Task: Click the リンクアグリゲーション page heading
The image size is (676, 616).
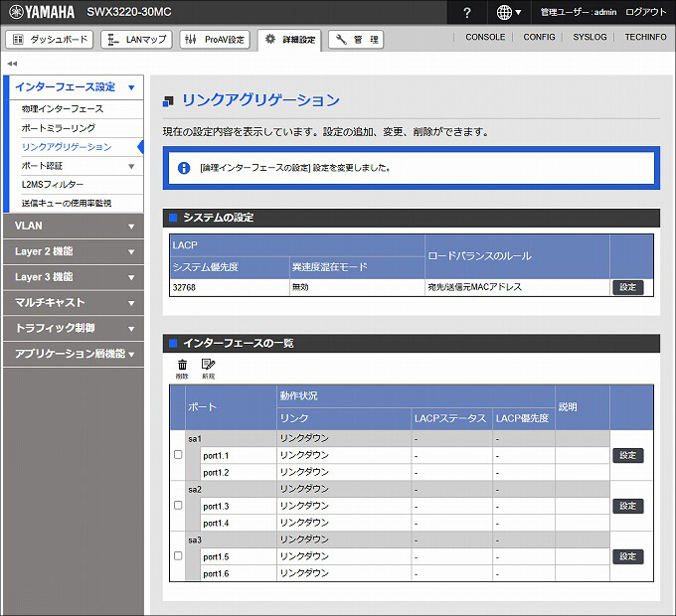Action: pos(260,100)
